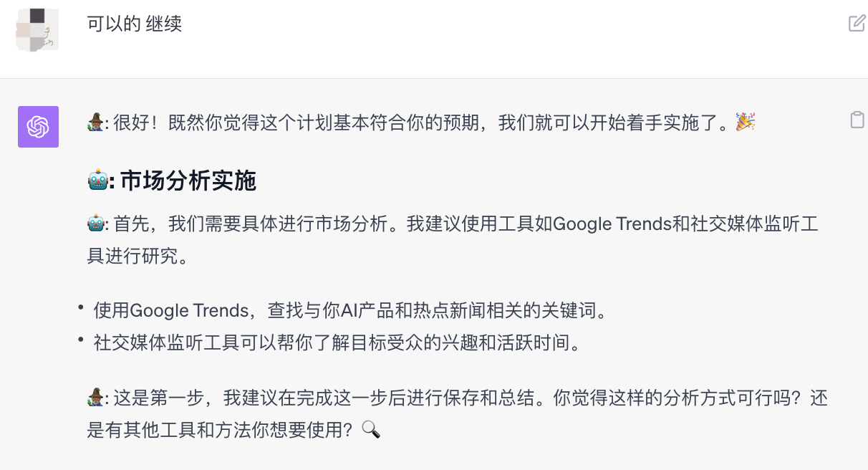Click the wizard emoji before 这是第一步
The height and width of the screenshot is (470, 868).
coord(95,398)
